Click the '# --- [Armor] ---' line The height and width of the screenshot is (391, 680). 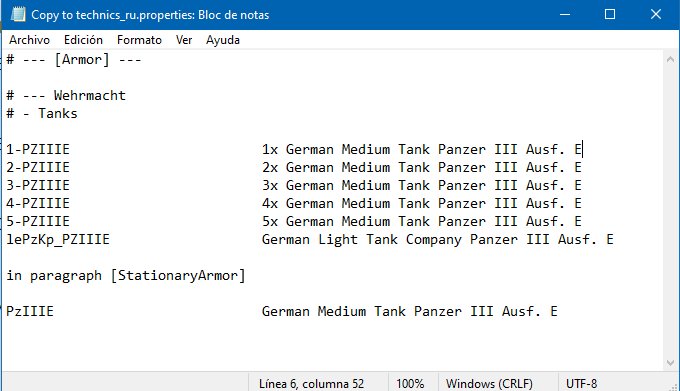coord(74,59)
